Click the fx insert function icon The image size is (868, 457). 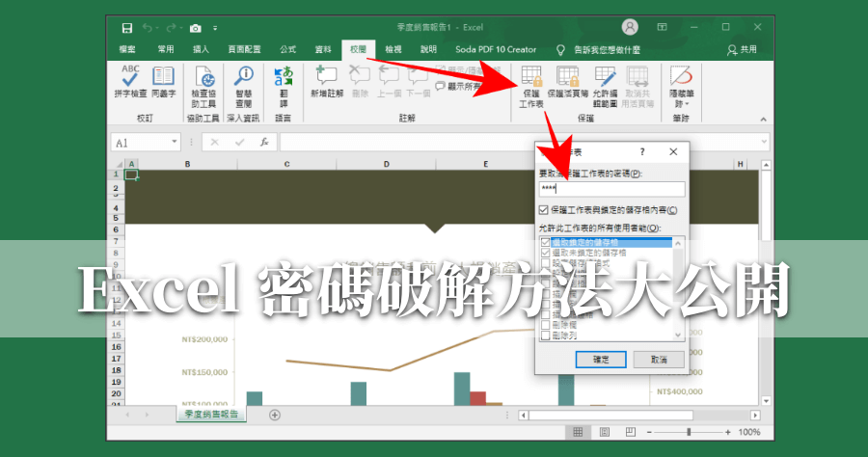click(x=264, y=142)
